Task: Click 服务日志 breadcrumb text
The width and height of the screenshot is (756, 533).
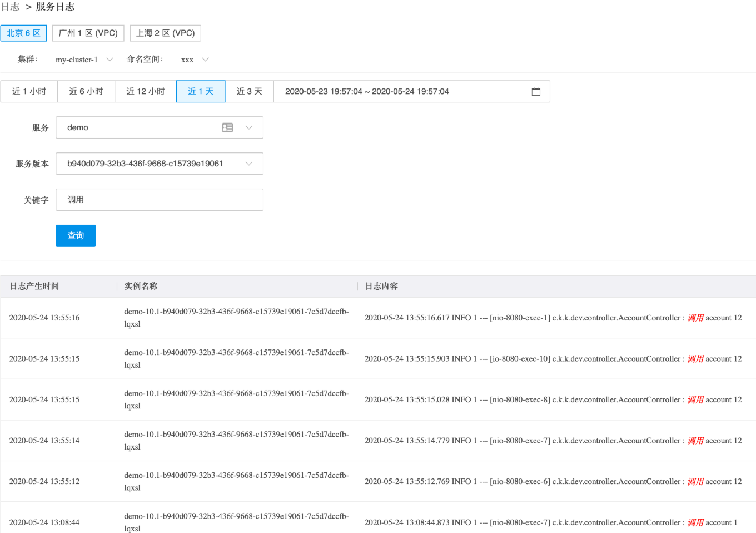Action: (55, 7)
